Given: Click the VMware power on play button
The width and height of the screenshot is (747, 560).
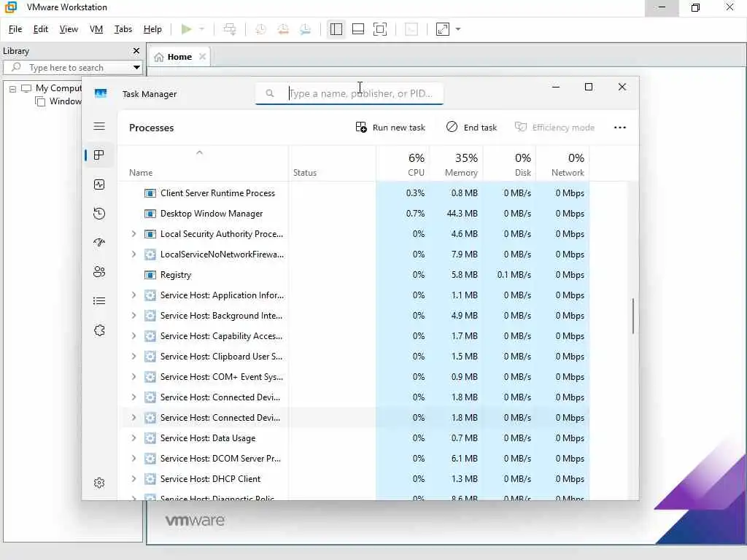Looking at the screenshot, I should coord(186,29).
